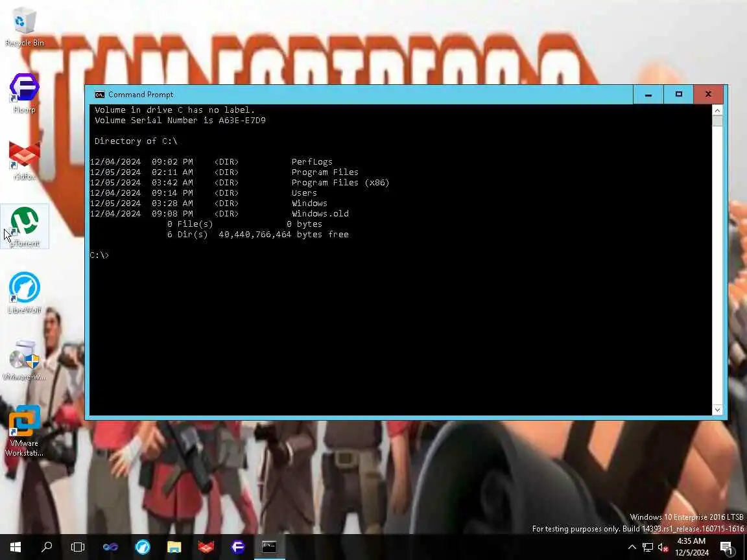Click 'Volume in drive C has no label.' line

[x=175, y=110]
